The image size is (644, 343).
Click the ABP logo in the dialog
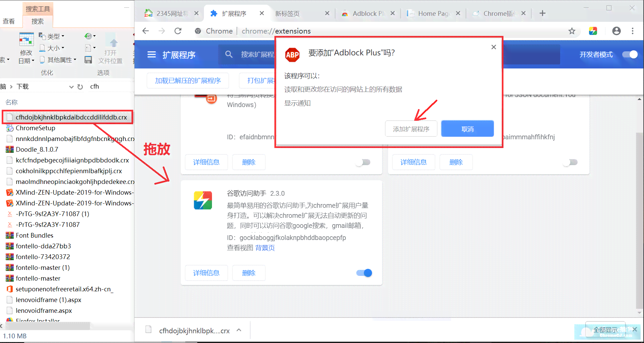click(292, 55)
